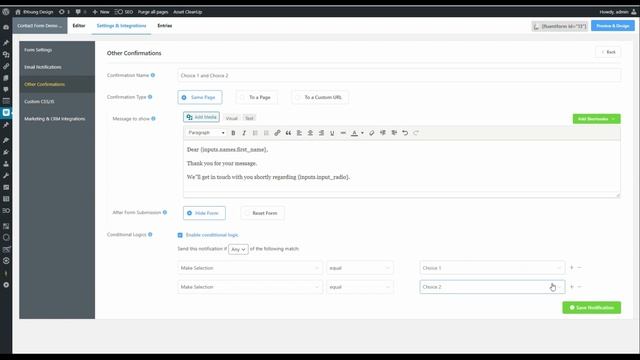Viewport: 640px width, 360px height.
Task: Open first rule Make Selection field dropdown
Action: [250, 268]
